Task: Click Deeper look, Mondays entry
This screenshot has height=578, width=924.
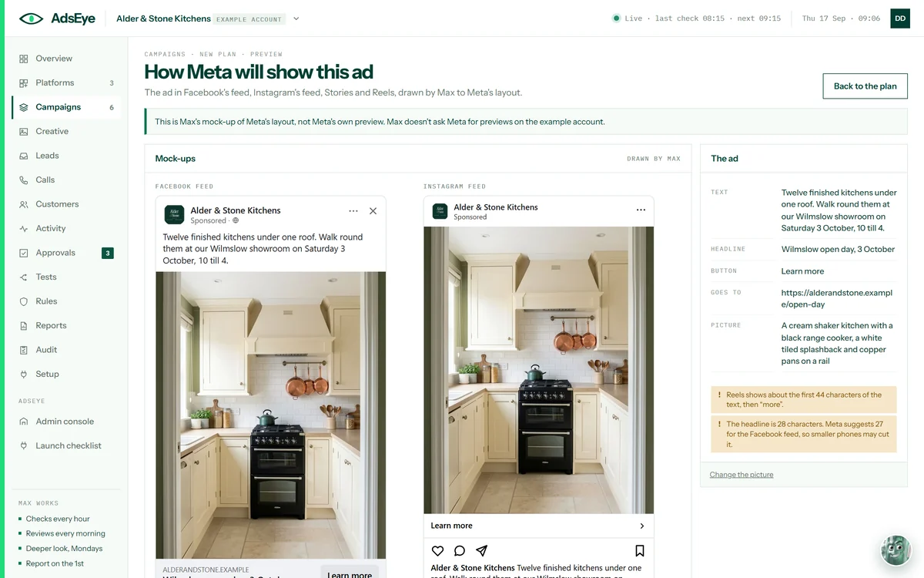Action: [64, 549]
